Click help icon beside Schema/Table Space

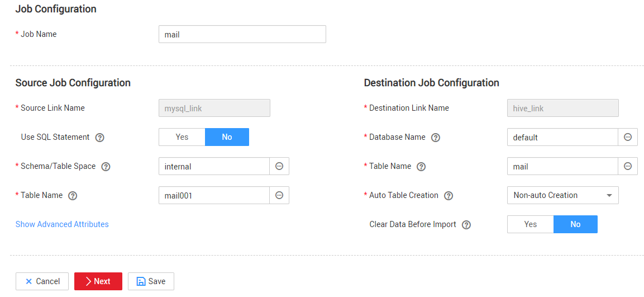tap(106, 167)
